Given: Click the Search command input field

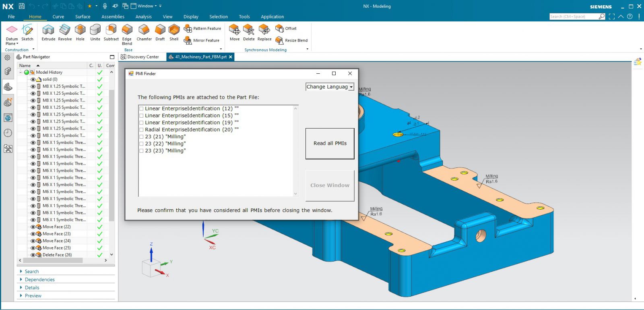Looking at the screenshot, I should [574, 17].
